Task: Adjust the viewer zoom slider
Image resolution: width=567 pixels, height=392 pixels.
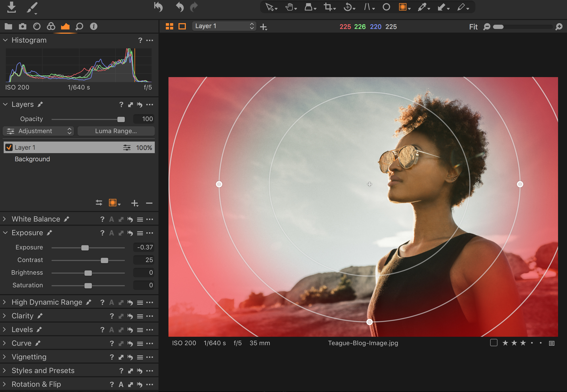Action: [x=498, y=27]
